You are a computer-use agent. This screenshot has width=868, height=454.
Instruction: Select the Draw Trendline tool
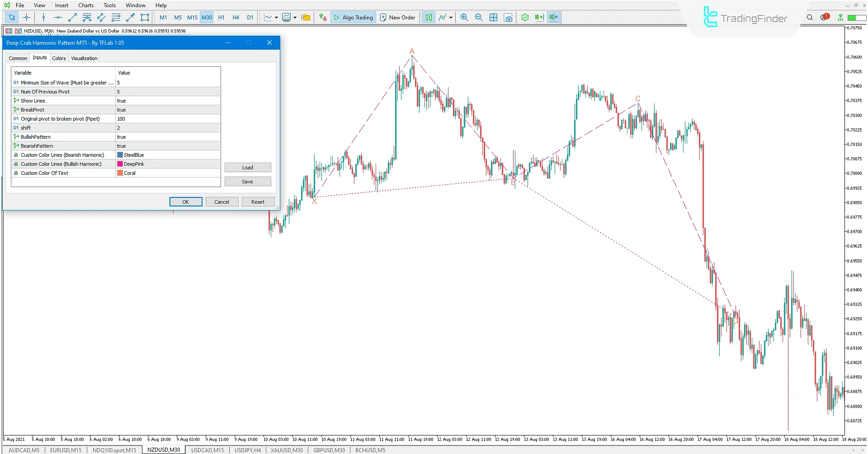coord(72,17)
